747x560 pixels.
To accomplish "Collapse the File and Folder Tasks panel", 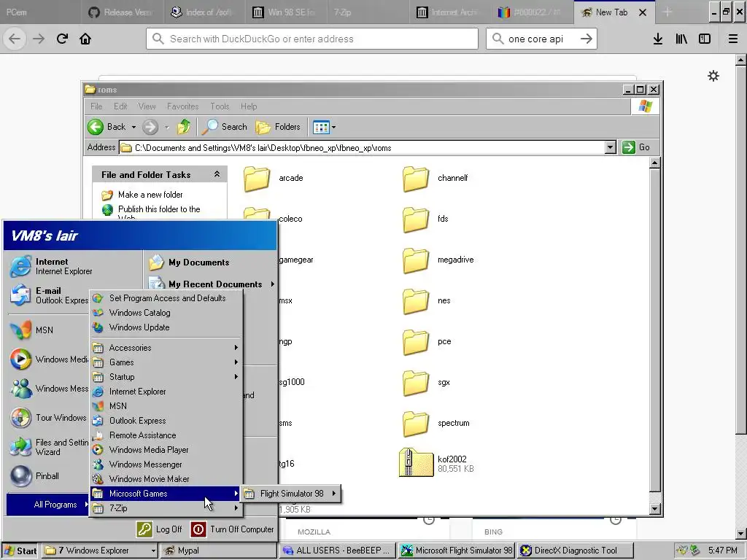I will click(x=217, y=174).
